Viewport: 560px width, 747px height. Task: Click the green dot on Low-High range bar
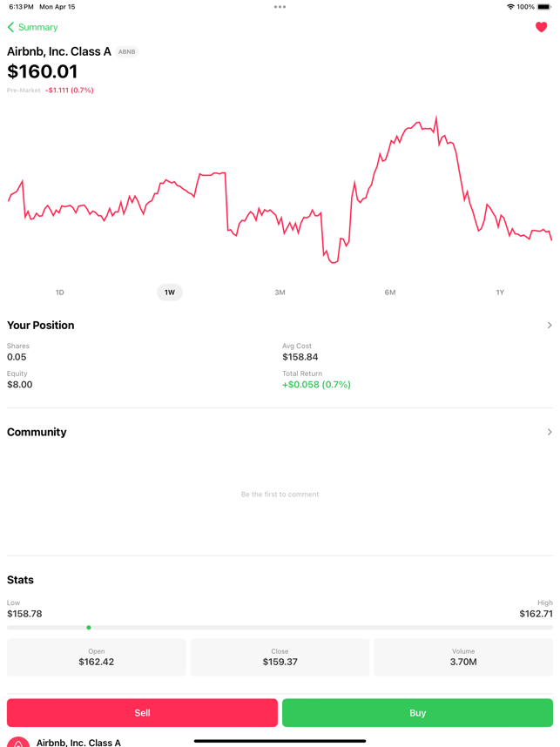click(89, 628)
